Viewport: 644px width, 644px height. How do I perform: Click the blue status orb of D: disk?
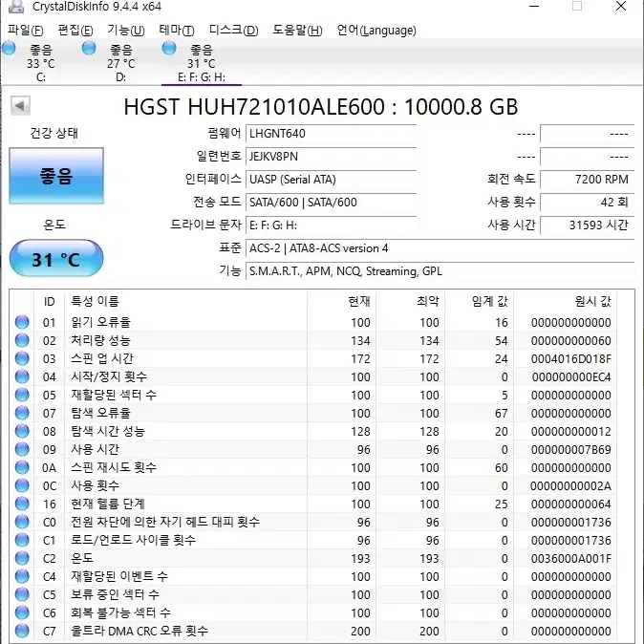pos(89,48)
